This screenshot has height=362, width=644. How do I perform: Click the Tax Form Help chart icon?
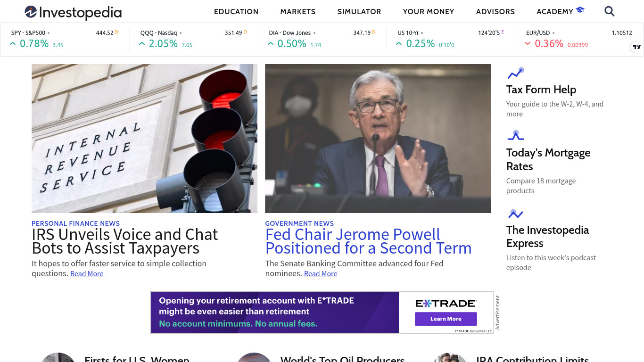pyautogui.click(x=516, y=73)
